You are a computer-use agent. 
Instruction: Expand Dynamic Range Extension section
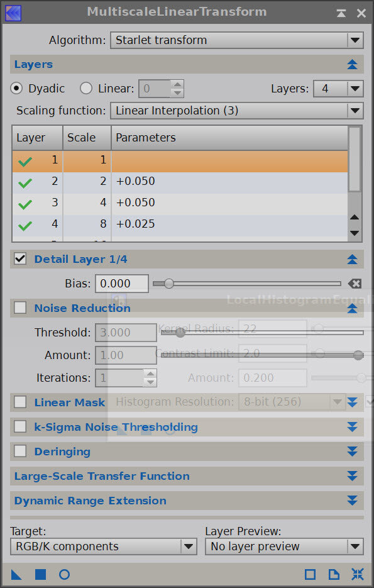[x=352, y=500]
